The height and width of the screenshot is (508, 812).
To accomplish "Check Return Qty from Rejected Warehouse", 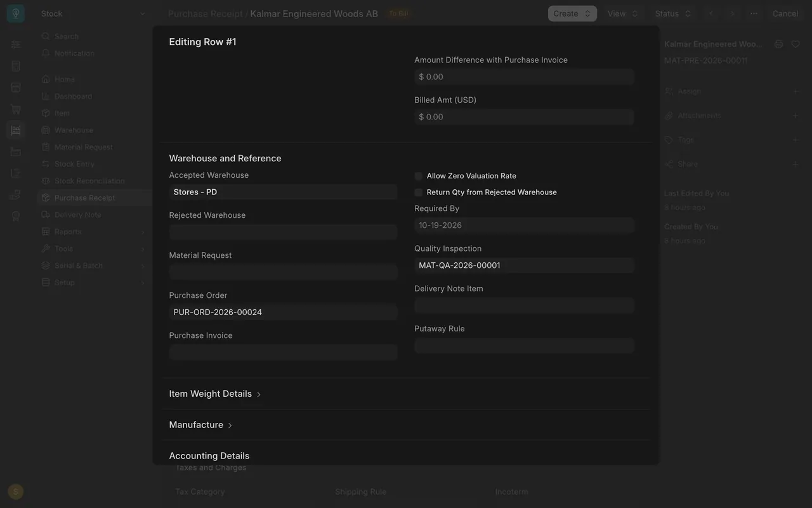I will coord(418,192).
